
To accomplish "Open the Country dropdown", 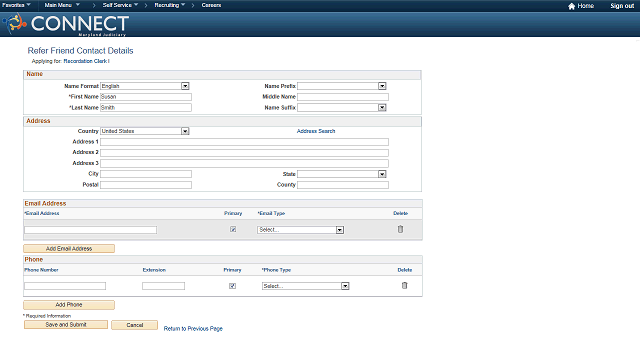I will click(145, 131).
